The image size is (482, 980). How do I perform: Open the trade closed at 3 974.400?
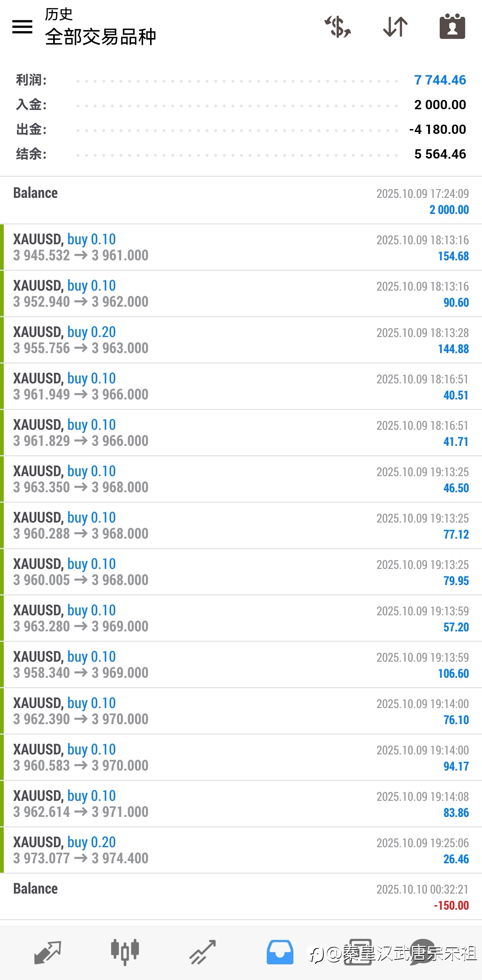pos(241,851)
